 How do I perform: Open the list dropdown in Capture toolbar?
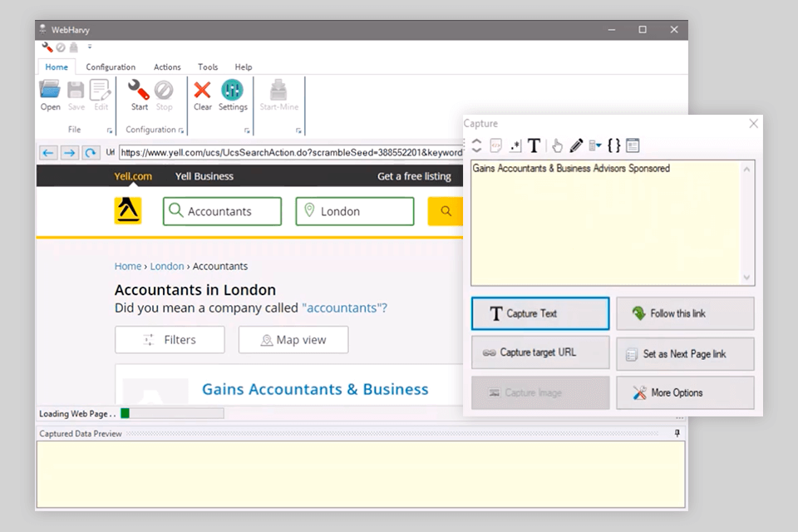point(595,146)
